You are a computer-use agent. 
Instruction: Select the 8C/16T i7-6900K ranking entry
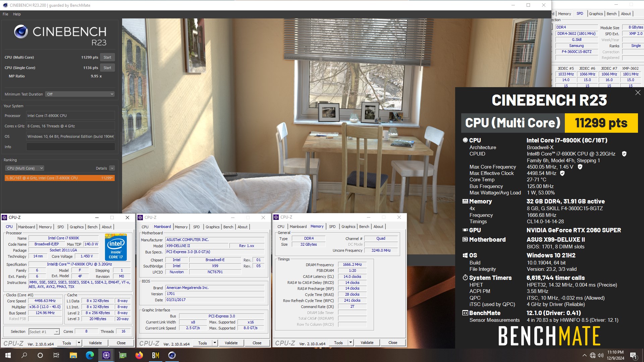tap(60, 178)
